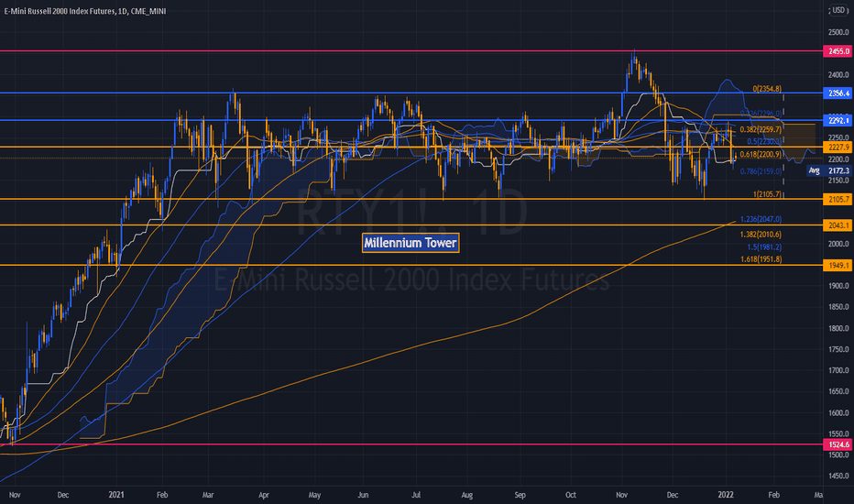Screen dimensions: 854x504
Task: Click the 2021 label on time axis
Action: [x=116, y=495]
